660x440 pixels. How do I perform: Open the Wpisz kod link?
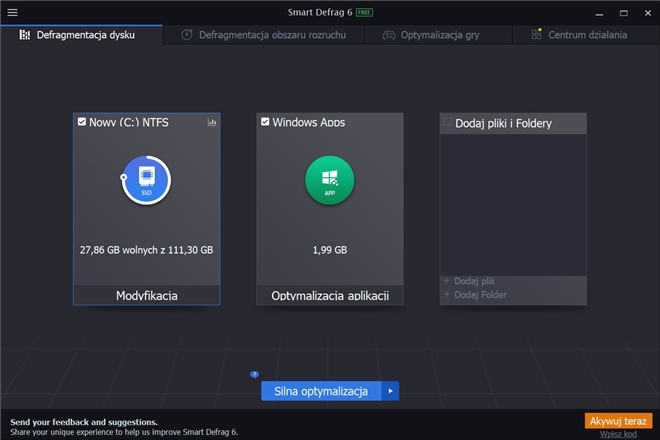[618, 434]
